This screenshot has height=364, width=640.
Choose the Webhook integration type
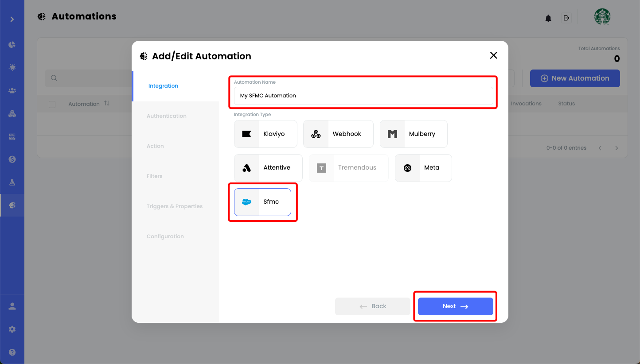pos(338,134)
